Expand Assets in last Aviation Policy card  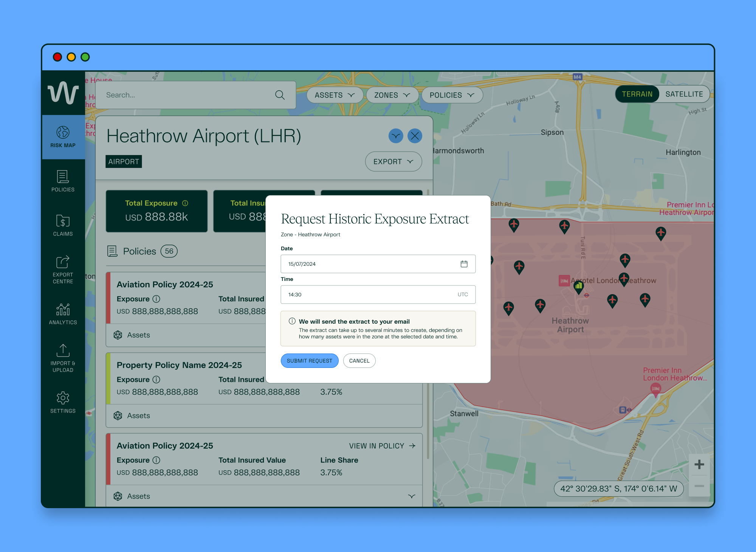click(x=412, y=496)
